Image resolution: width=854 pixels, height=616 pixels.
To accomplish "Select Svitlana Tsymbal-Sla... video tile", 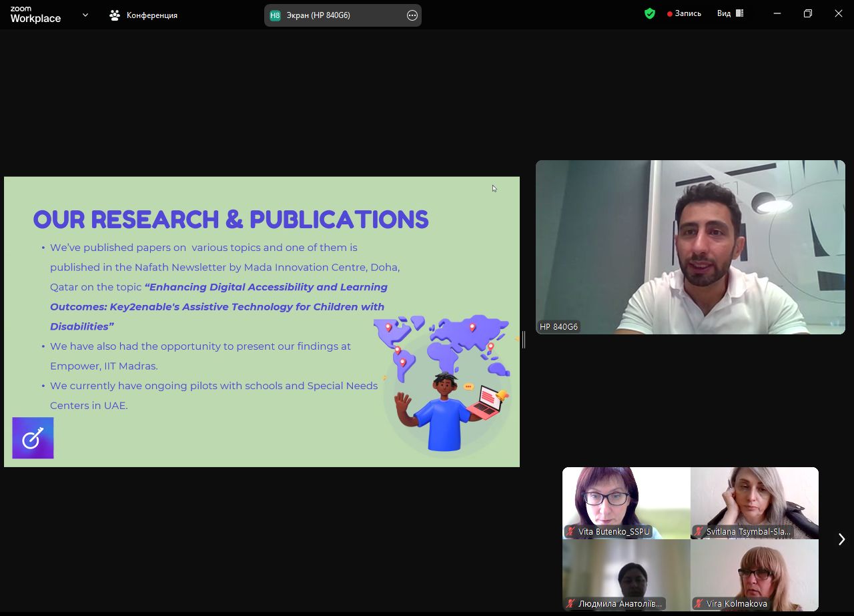I will tap(755, 503).
